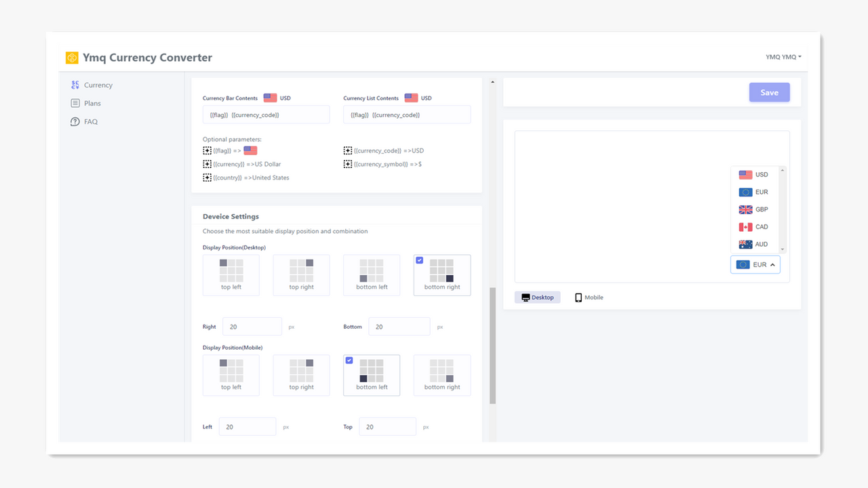
Task: Choose GBP in the preview currency list
Action: click(x=754, y=209)
